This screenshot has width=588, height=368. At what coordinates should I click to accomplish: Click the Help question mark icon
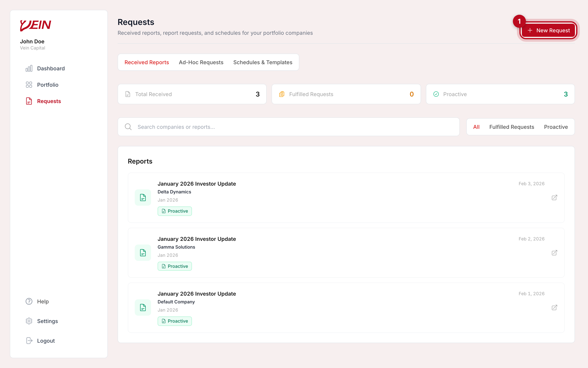click(29, 301)
